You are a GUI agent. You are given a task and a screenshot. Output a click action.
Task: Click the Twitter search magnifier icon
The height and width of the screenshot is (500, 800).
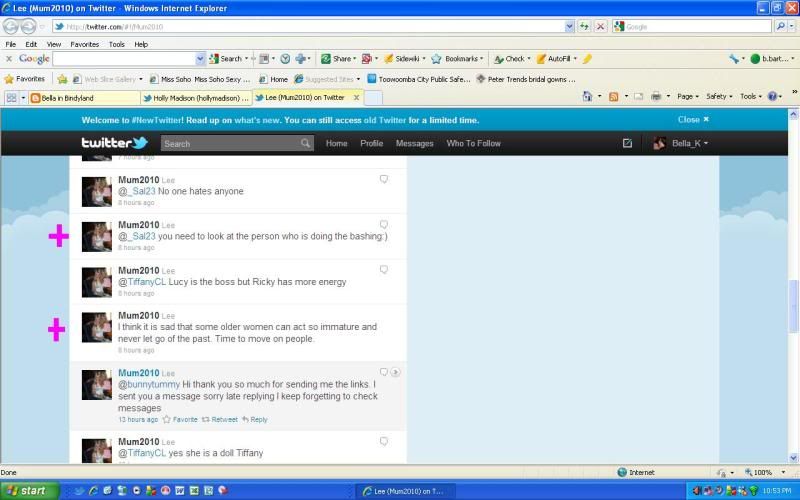[x=305, y=143]
